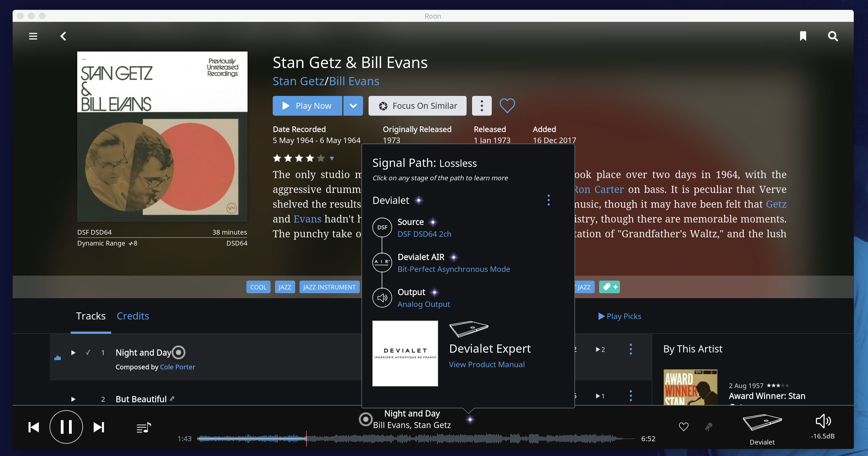
Task: Click the Award Winner album thumbnail
Action: (690, 387)
